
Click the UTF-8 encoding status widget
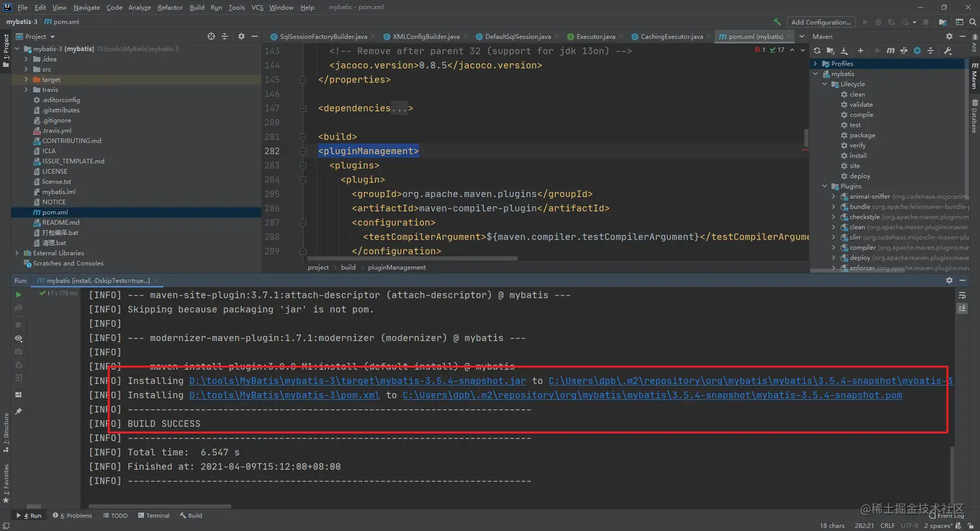[x=909, y=525]
